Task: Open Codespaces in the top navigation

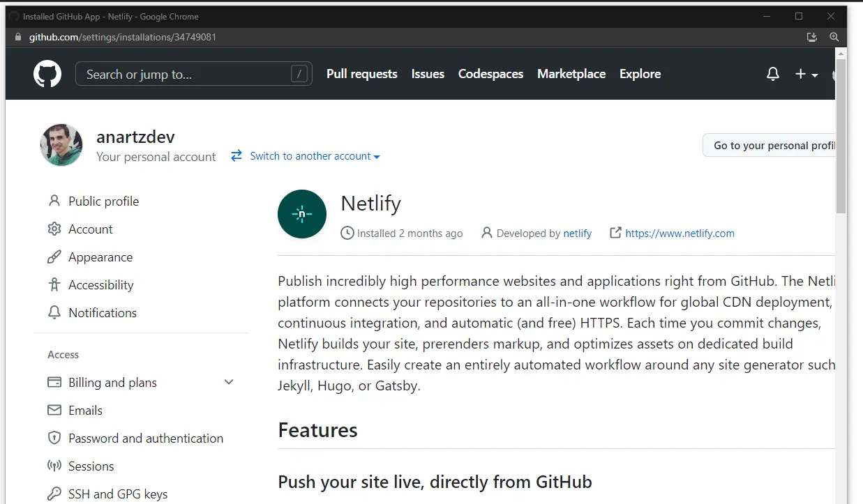Action: pyautogui.click(x=490, y=74)
